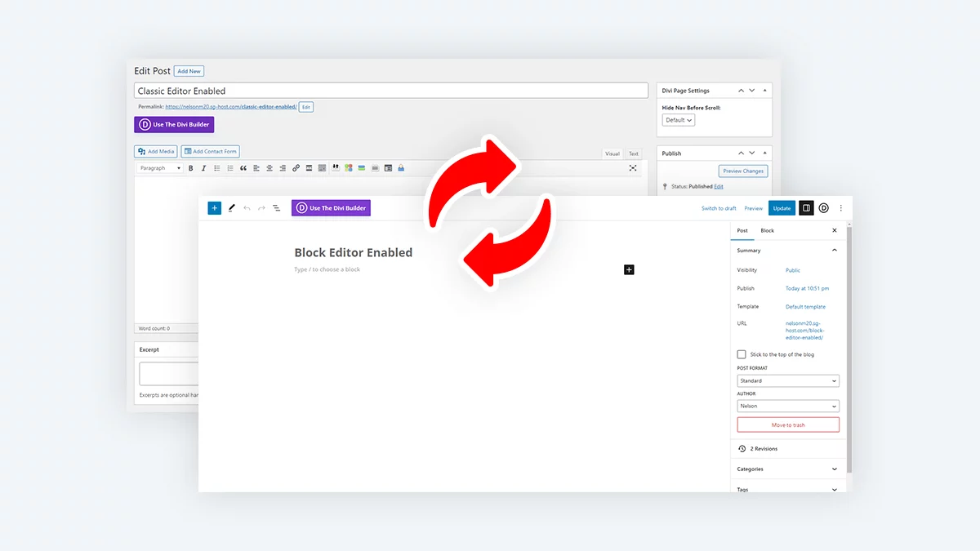Apply blockquote in classic editor toolbar
This screenshot has height=551, width=980.
243,168
